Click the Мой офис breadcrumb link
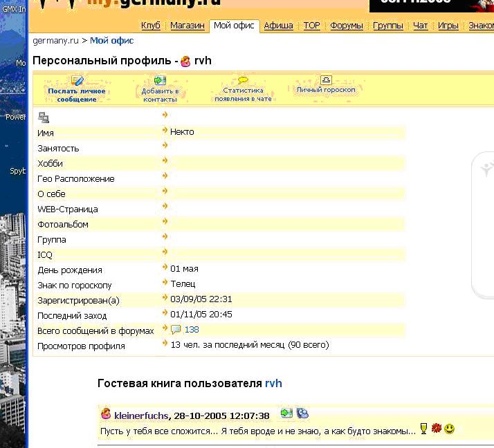Screen dimensions: 494x448 112,41
